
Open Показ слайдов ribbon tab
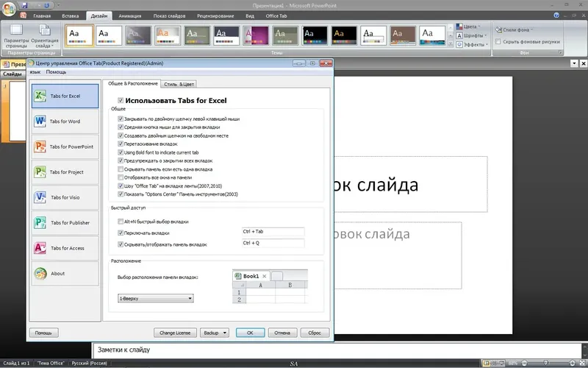coord(169,15)
